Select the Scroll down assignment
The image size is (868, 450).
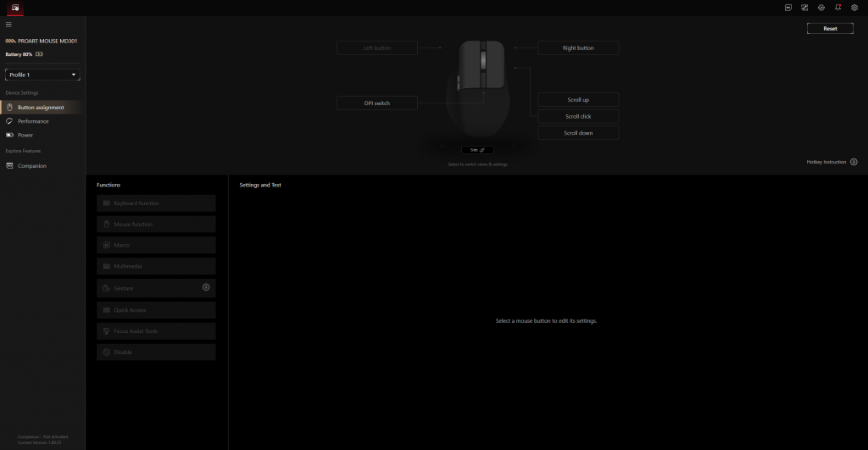[x=578, y=133]
